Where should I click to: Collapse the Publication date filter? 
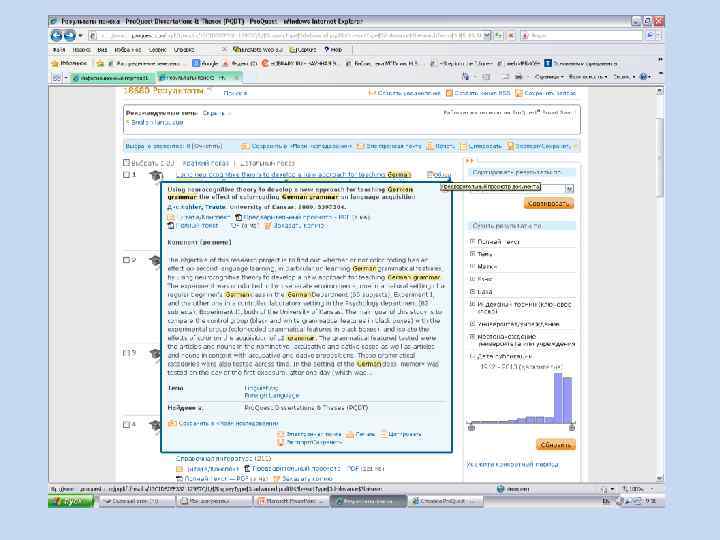coord(472,356)
